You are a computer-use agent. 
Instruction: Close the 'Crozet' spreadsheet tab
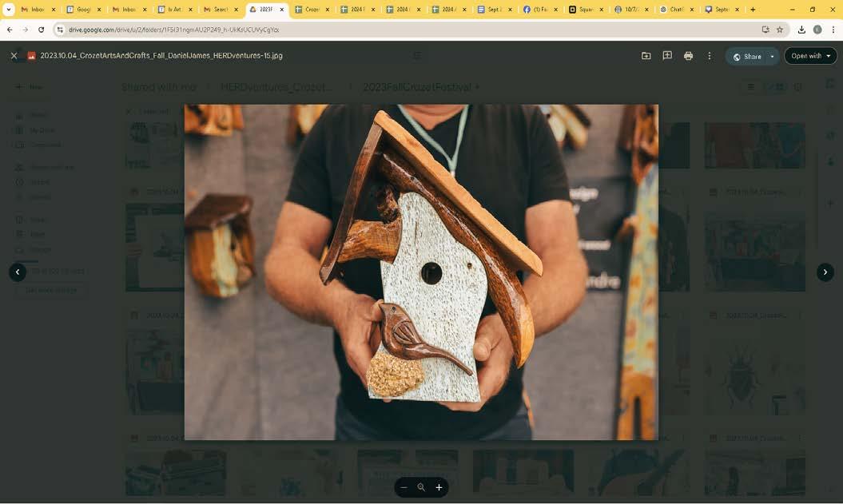coord(328,9)
